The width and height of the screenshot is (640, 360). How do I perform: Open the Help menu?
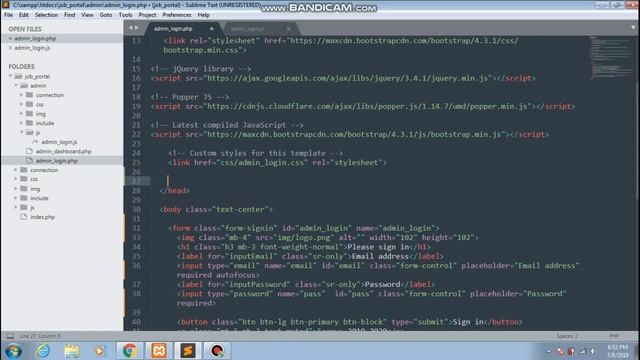click(x=203, y=15)
